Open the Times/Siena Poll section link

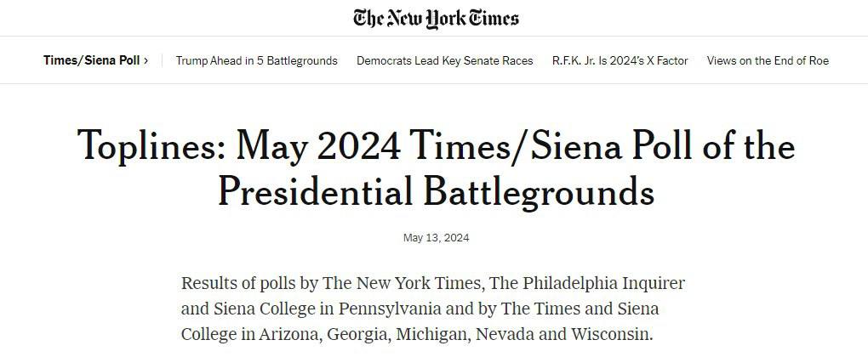click(91, 60)
